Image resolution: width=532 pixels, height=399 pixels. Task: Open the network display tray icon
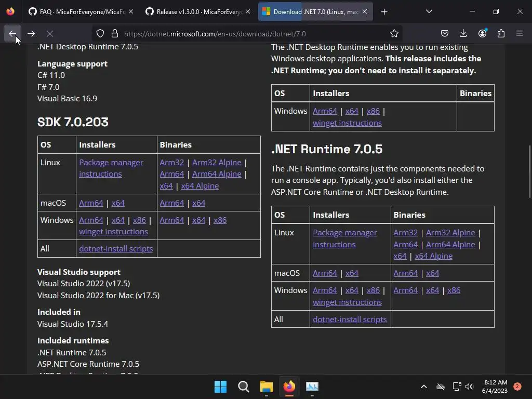click(457, 387)
